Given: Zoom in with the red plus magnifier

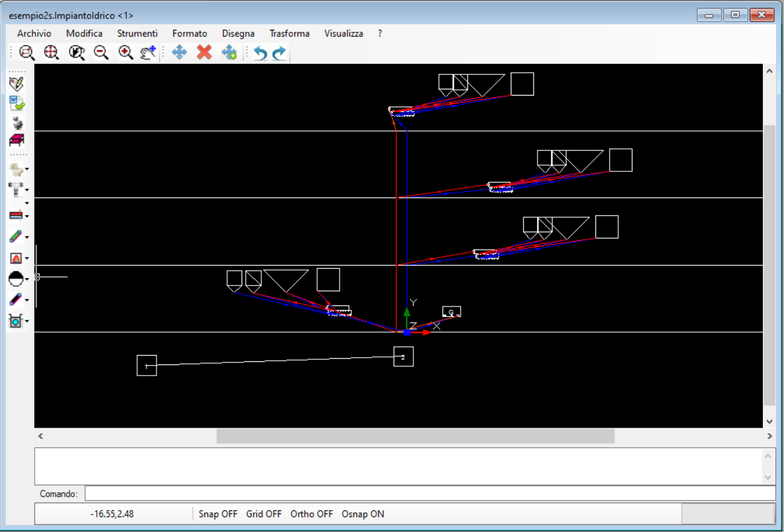Looking at the screenshot, I should [x=126, y=53].
